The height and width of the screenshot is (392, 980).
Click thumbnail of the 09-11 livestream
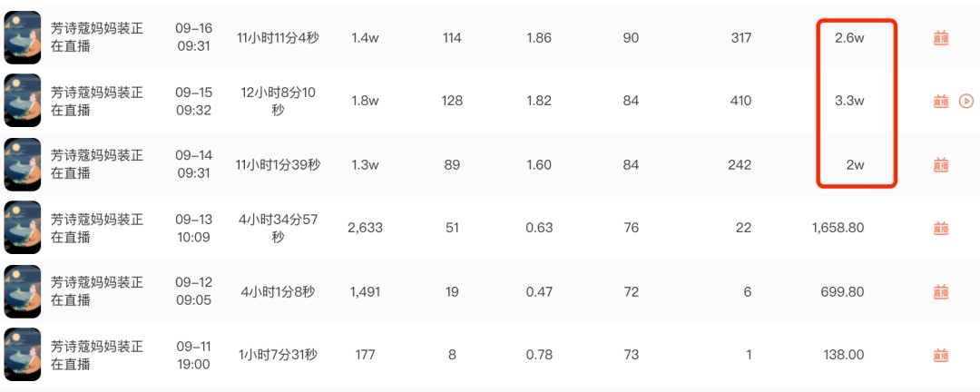tap(23, 355)
